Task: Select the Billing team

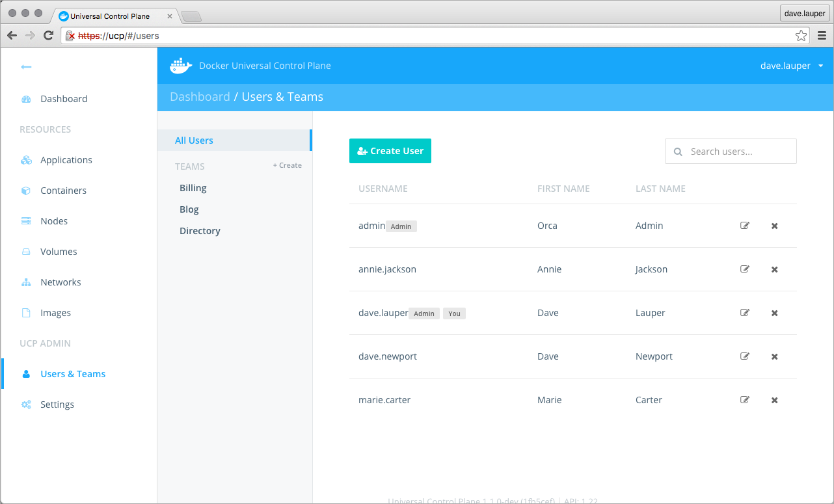Action: click(x=193, y=188)
